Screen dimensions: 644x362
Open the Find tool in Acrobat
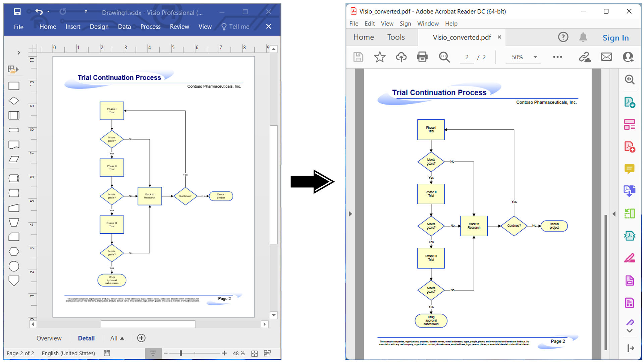point(444,57)
